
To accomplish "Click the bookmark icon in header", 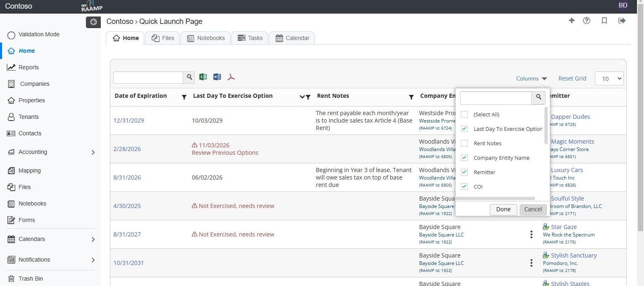I will pos(604,21).
